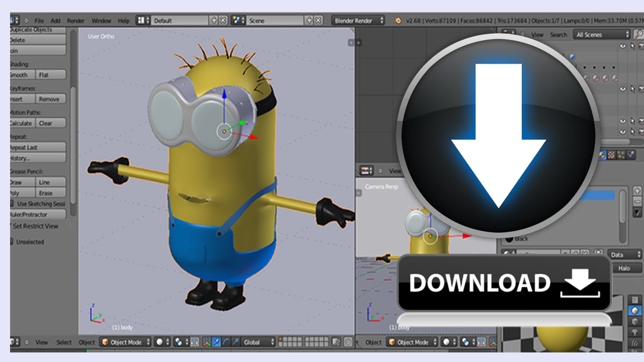Screen dimensions: 644x362
Task: Set material preview to flat plane
Action: click(635, 300)
